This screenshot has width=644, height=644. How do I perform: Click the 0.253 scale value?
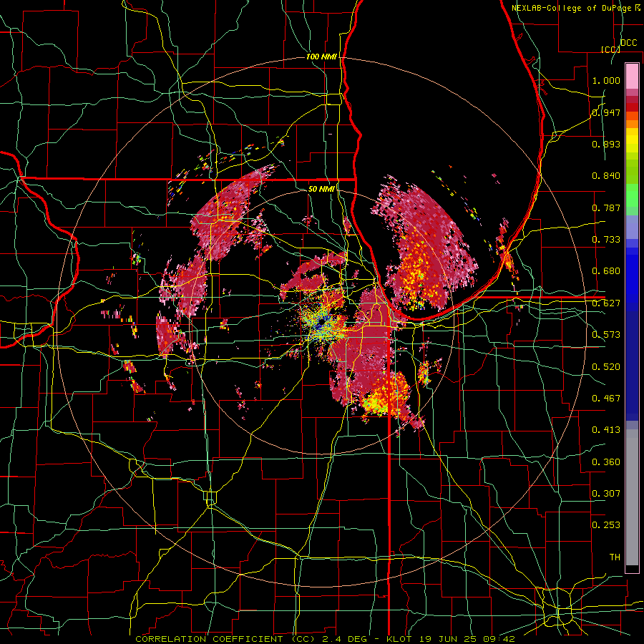point(606,525)
